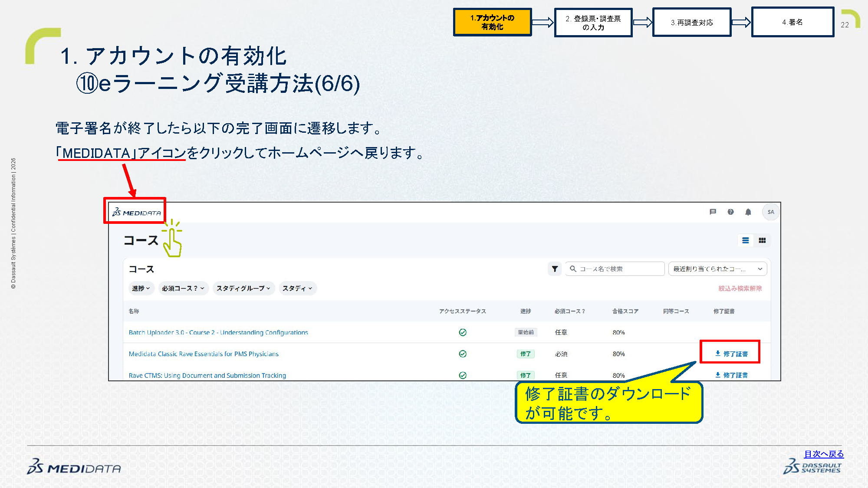Click the 修了 badge on Rave CTMS row
The height and width of the screenshot is (488, 868).
click(x=526, y=375)
